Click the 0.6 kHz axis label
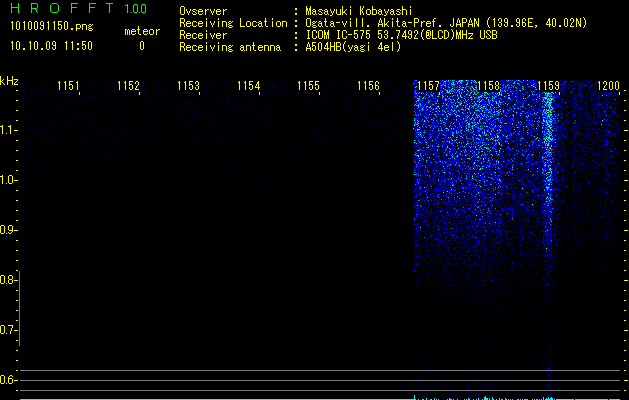The width and height of the screenshot is (629, 400). (8, 380)
